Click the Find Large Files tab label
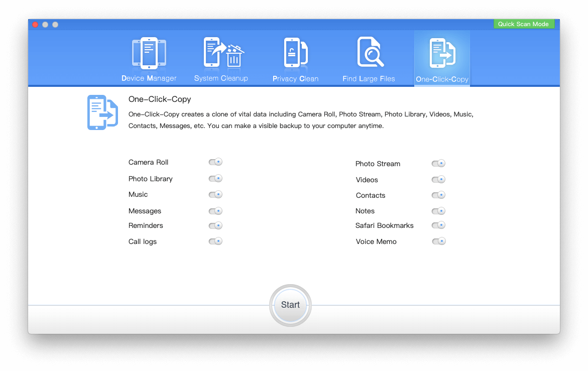Viewport: 588px width, 371px height. click(369, 79)
